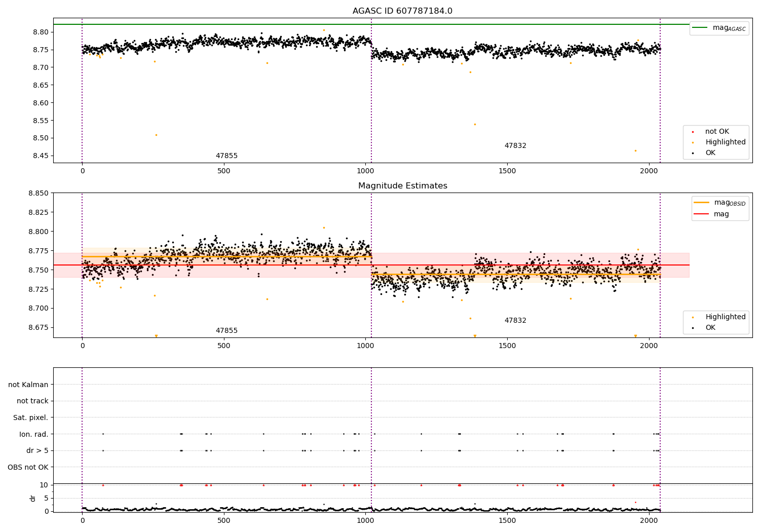
Task: Click the orange line sample in mag OBSID legend
Action: coord(701,202)
